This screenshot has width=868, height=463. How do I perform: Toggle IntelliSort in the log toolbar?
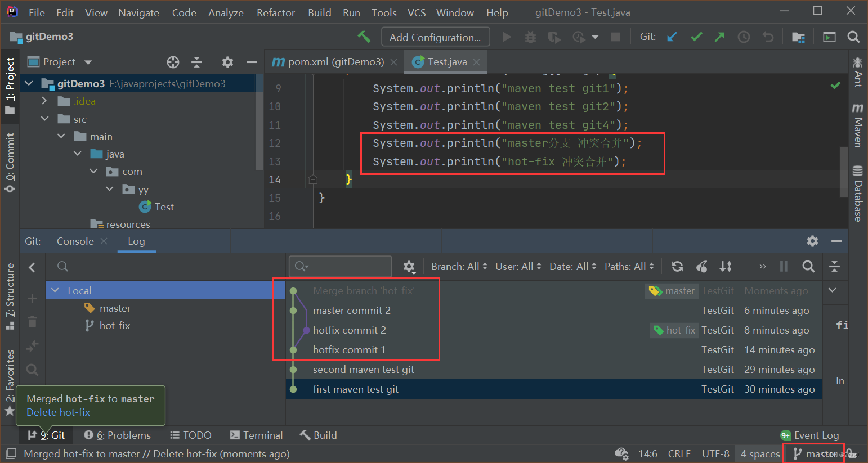726,266
